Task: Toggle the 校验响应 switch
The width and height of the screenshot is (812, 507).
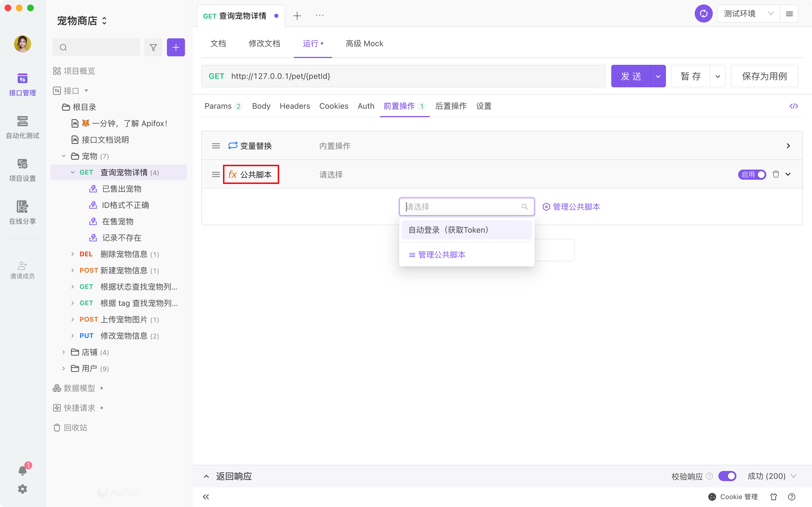Action: coord(727,476)
